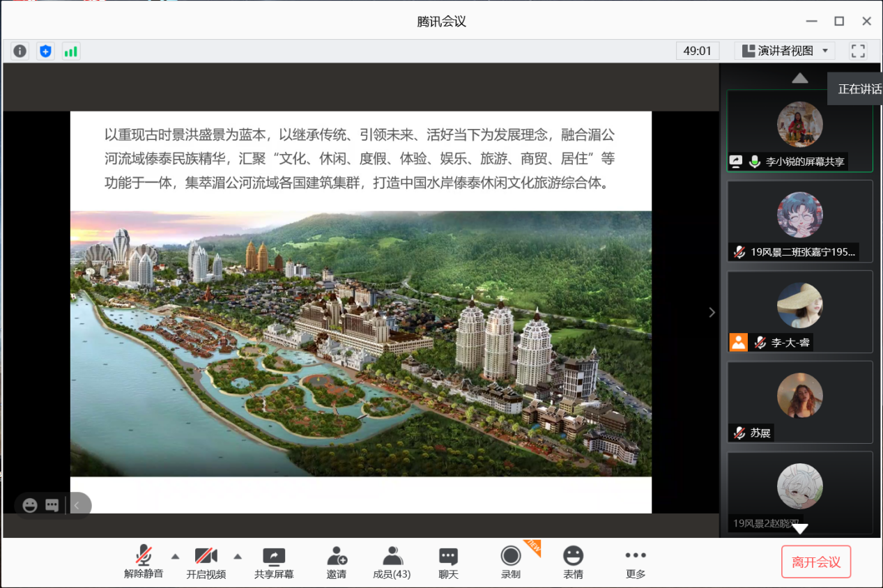Turn on camera (开启视频)
This screenshot has width=883, height=588.
[x=206, y=562]
